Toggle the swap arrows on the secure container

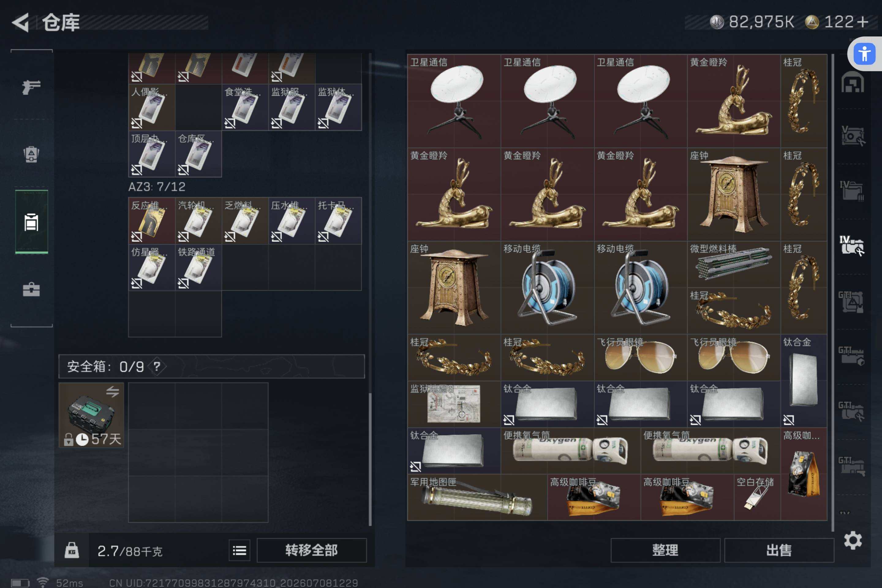[x=112, y=392]
